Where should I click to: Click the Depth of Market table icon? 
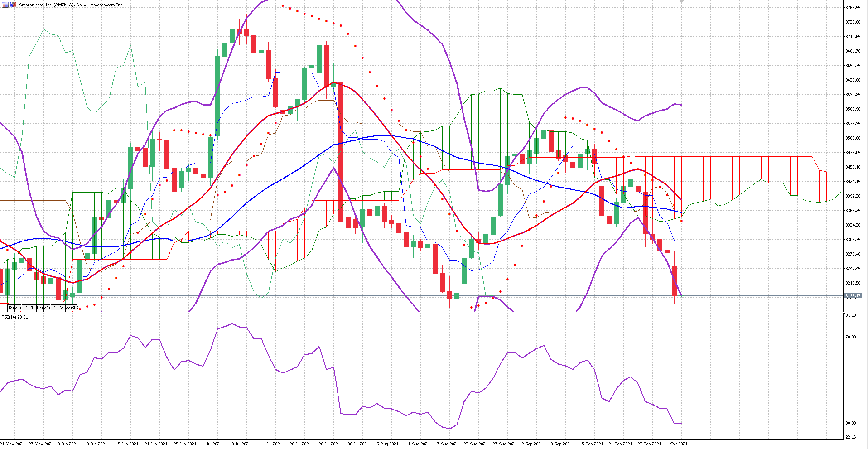(5, 5)
